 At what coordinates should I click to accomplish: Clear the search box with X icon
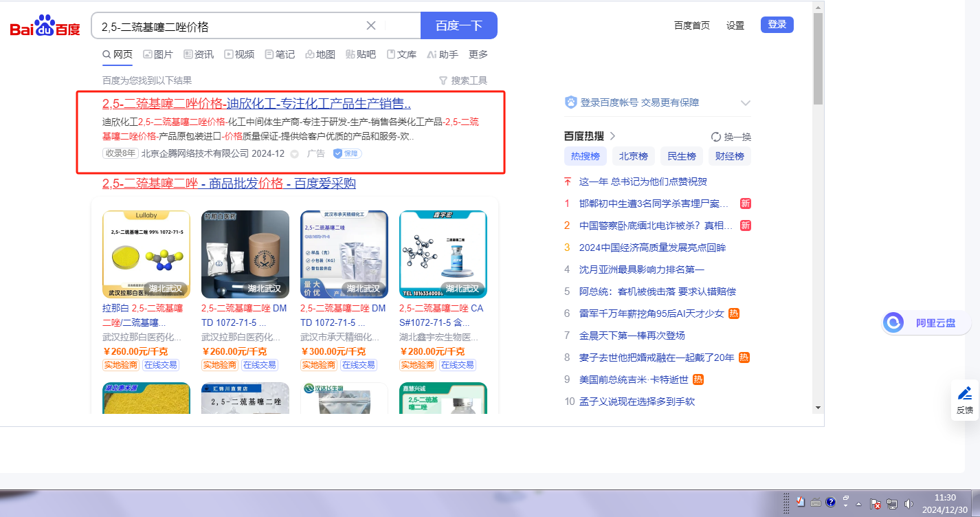(371, 26)
